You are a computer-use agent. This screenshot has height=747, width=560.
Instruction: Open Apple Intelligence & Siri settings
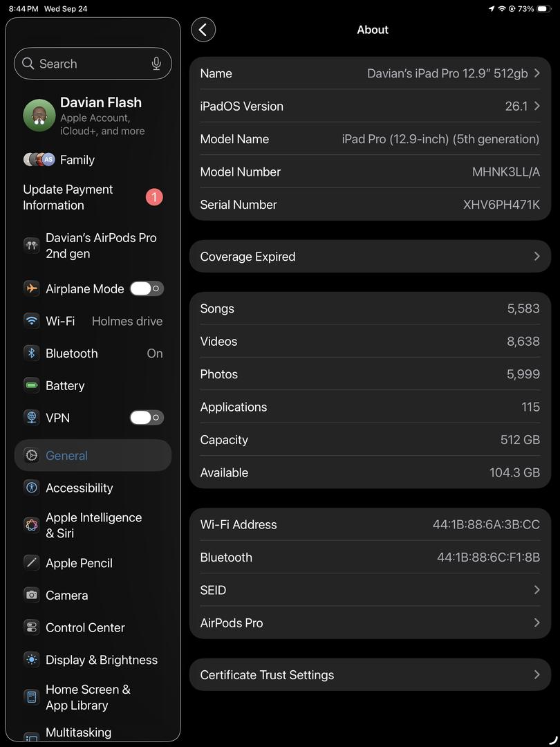click(x=93, y=525)
